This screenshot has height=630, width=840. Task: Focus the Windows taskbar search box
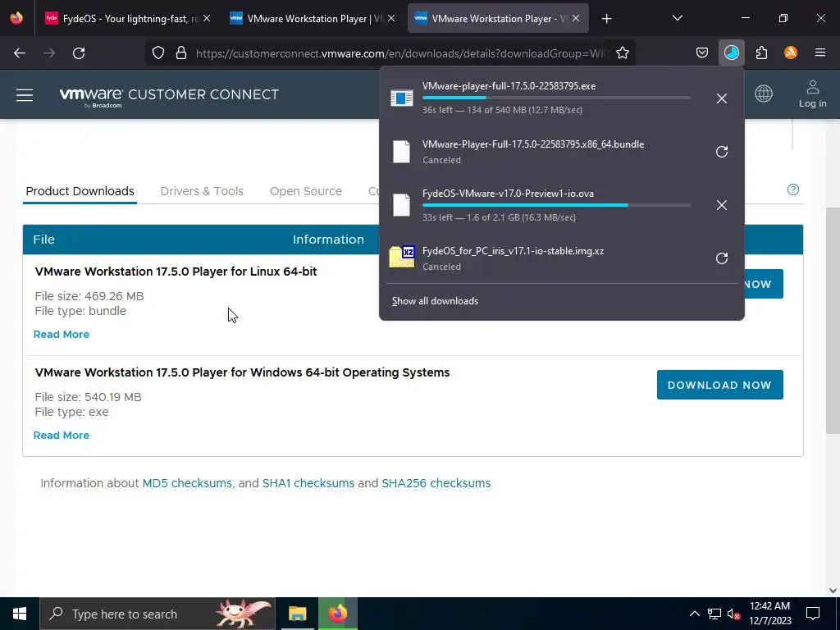[x=157, y=614]
